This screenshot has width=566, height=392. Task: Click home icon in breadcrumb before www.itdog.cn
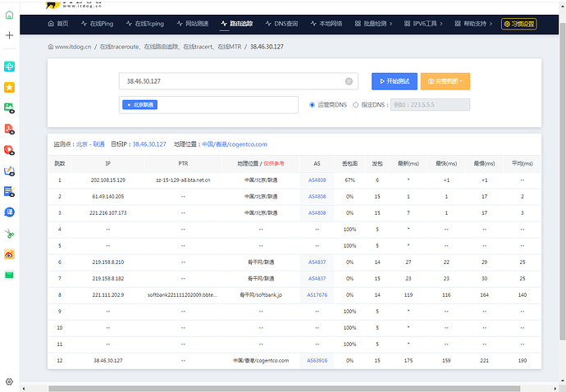[x=51, y=47]
